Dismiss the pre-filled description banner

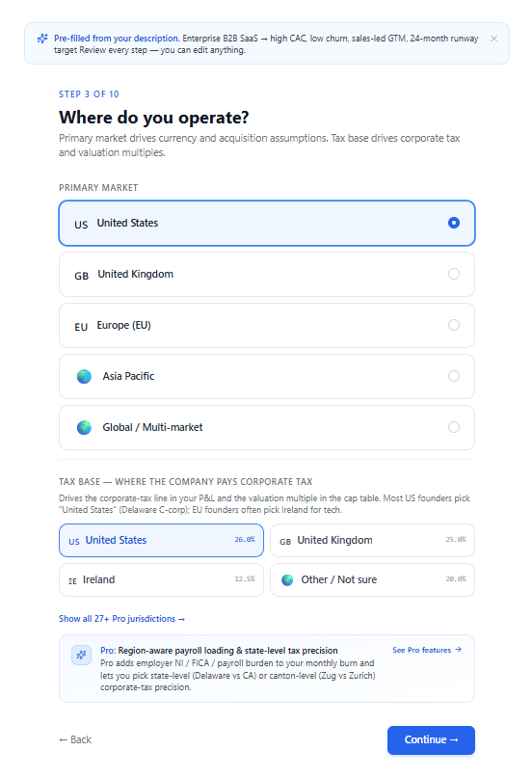[x=493, y=39]
